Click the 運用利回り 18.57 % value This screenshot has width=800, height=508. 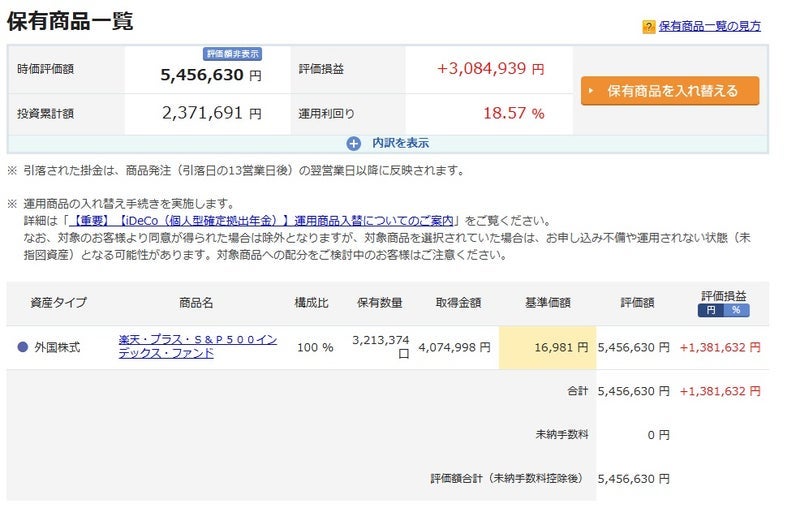tap(513, 114)
